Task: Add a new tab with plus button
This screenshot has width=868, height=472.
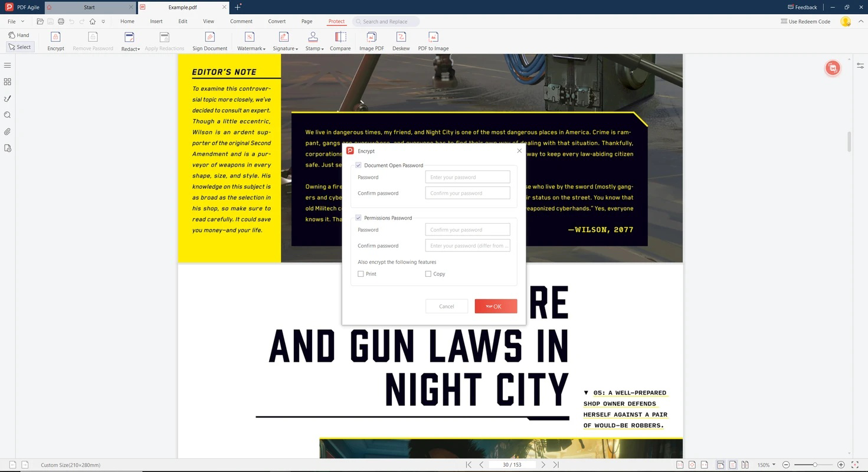Action: click(x=238, y=7)
